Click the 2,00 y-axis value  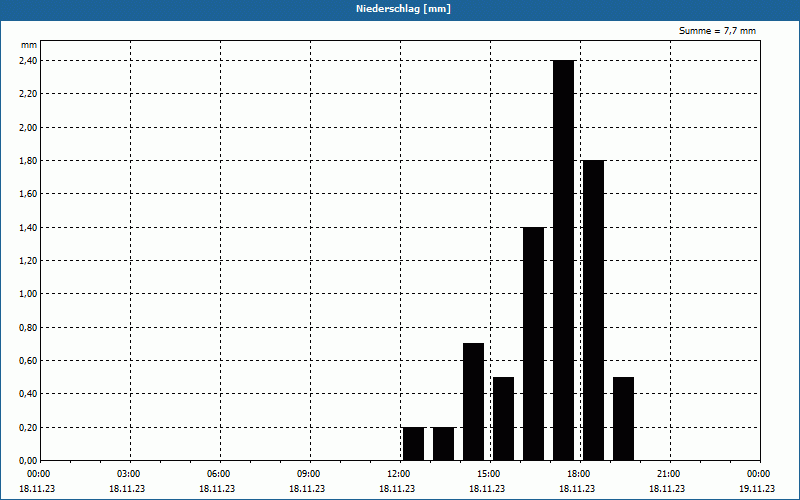(28, 128)
